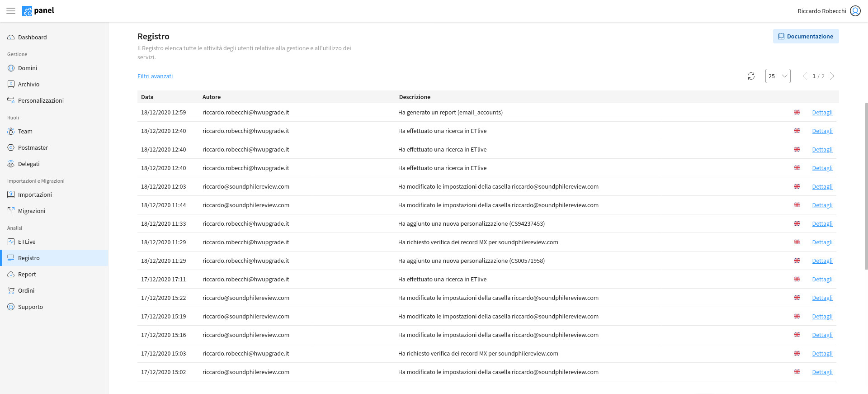
Task: Toggle the hamburger sidebar menu
Action: [11, 11]
